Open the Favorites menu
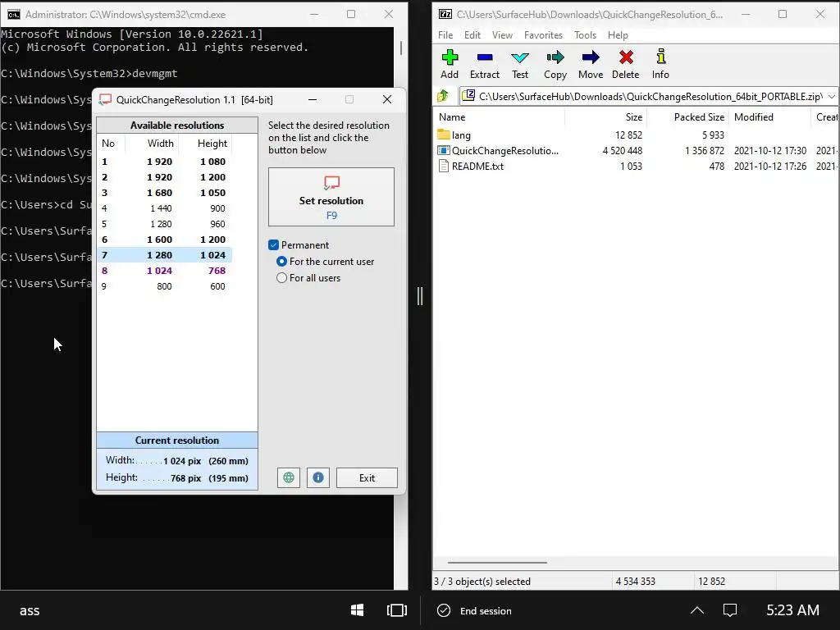The image size is (840, 630). coord(543,34)
